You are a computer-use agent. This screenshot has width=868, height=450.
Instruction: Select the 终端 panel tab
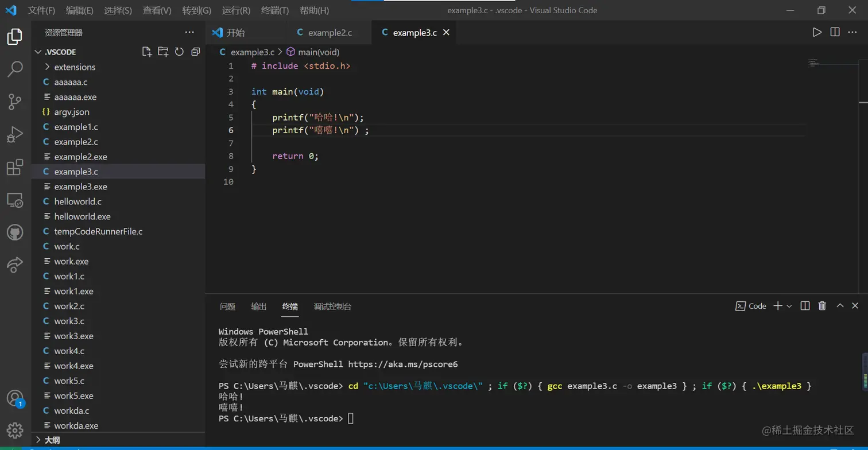[x=290, y=307]
